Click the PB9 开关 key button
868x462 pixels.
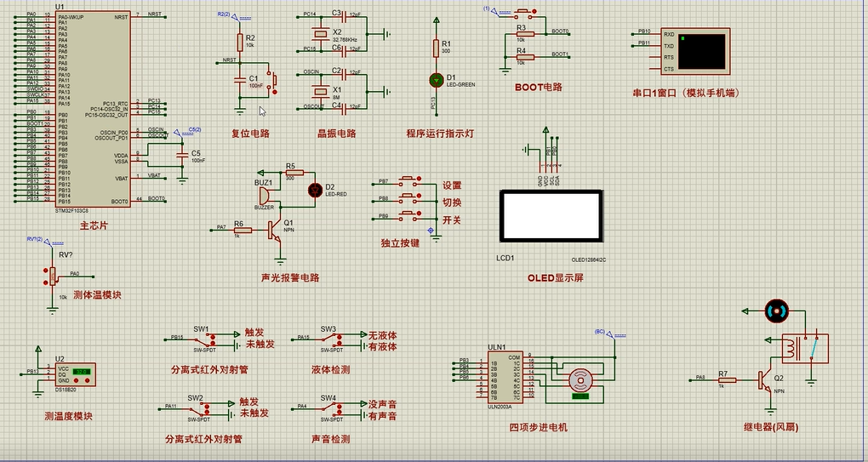pos(408,214)
